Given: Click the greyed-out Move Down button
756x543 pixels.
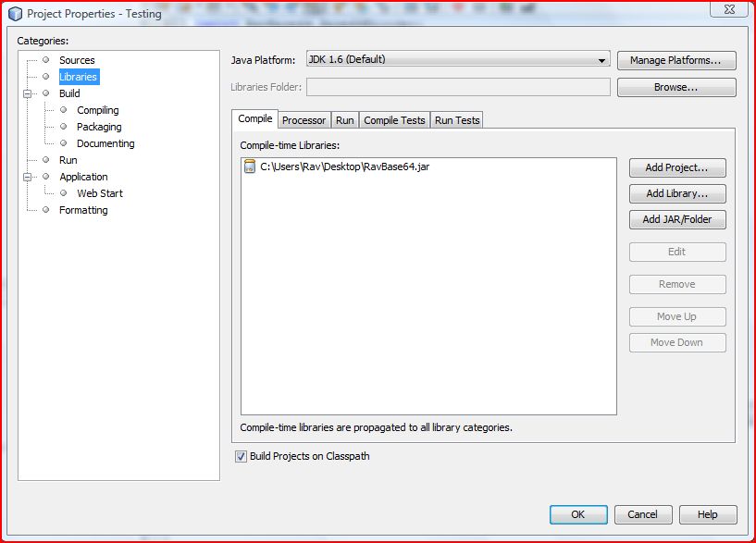Looking at the screenshot, I should (x=677, y=342).
